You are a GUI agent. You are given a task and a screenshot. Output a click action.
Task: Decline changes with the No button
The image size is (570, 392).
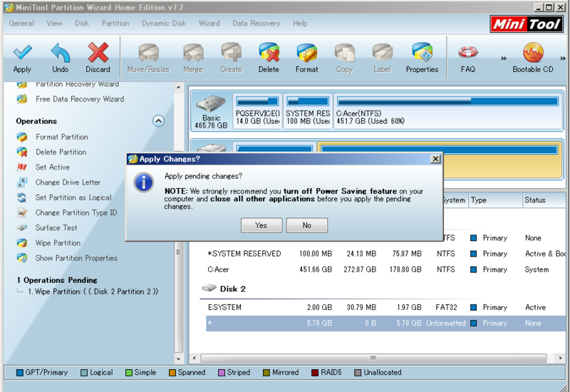pyautogui.click(x=307, y=225)
